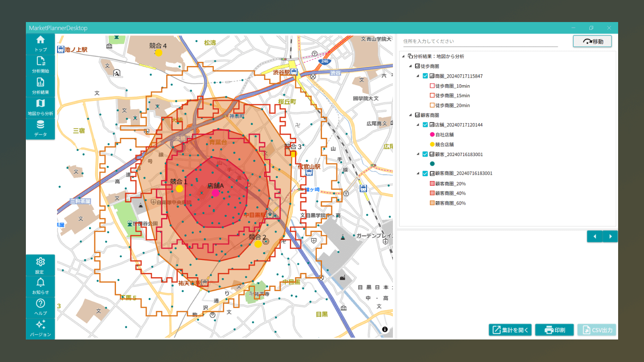Click the address input field

click(x=480, y=41)
